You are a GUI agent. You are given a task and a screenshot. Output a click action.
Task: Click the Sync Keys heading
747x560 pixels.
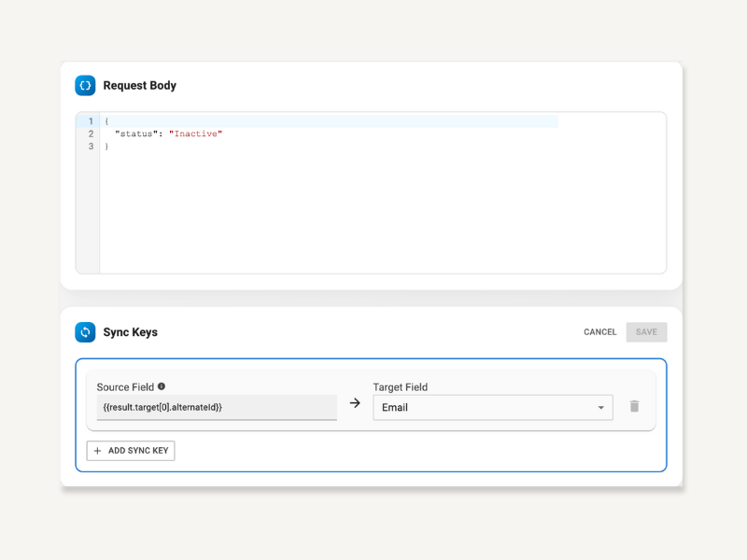click(x=131, y=332)
